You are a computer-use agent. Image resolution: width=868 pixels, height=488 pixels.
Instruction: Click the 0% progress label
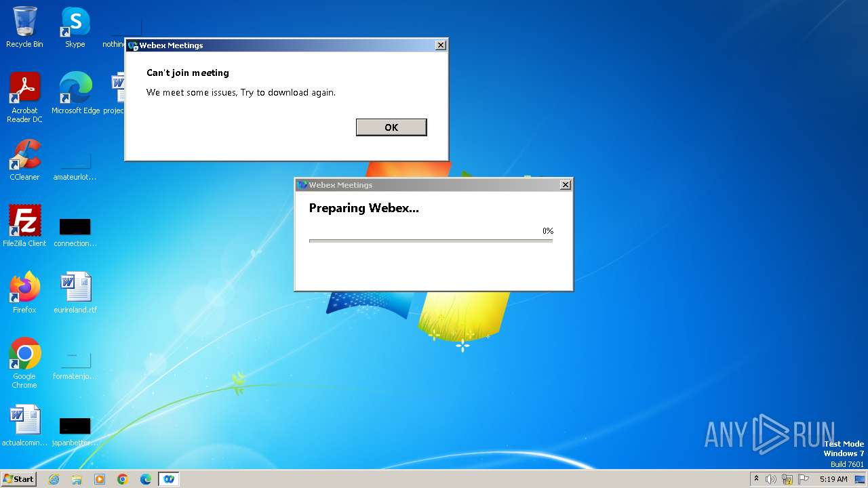[x=547, y=231]
